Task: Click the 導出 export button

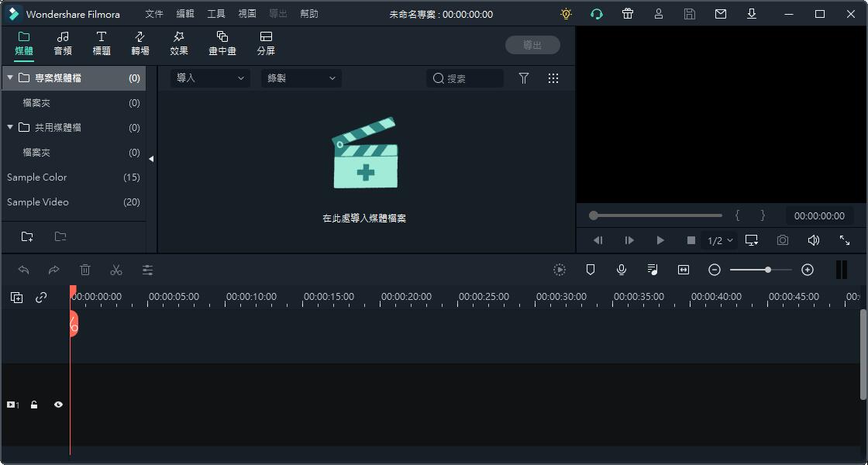Action: (532, 45)
